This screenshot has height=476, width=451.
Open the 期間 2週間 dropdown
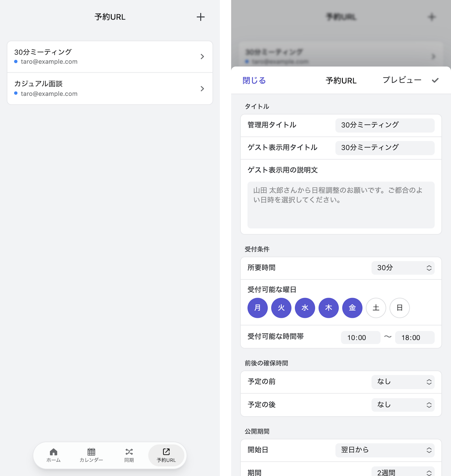coord(403,472)
